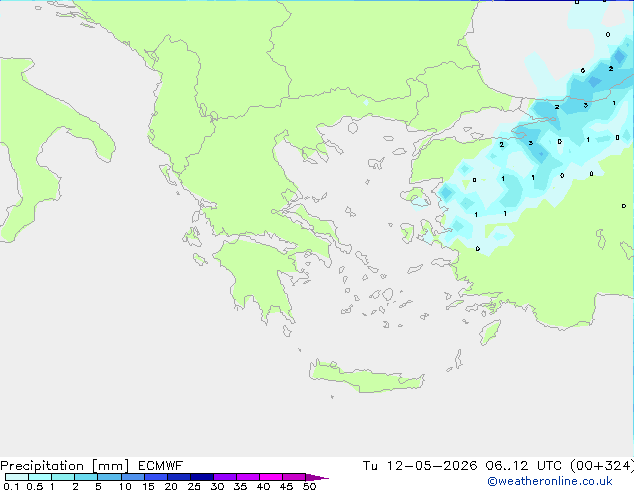
Task: Click the '25' legend scale label
Action: pos(194,486)
